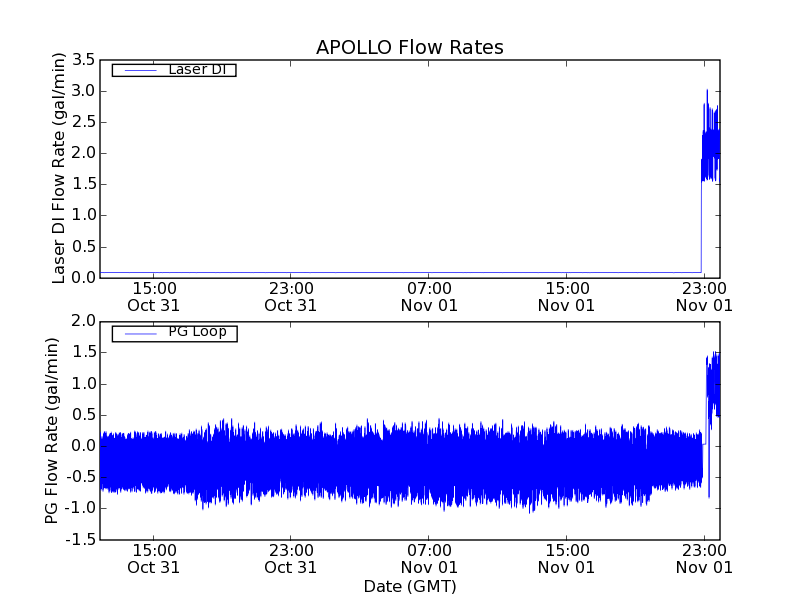Click the flat Laser DI baseline in upper plot
The width and height of the screenshot is (800, 600).
coord(400,271)
